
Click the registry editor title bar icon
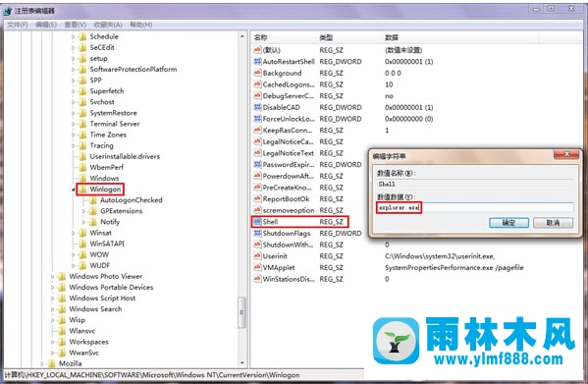click(8, 11)
